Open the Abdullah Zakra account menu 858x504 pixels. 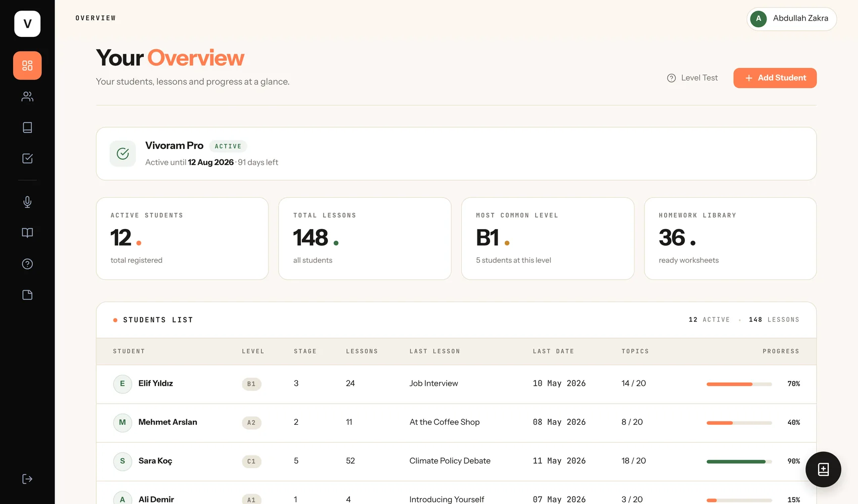pyautogui.click(x=791, y=19)
